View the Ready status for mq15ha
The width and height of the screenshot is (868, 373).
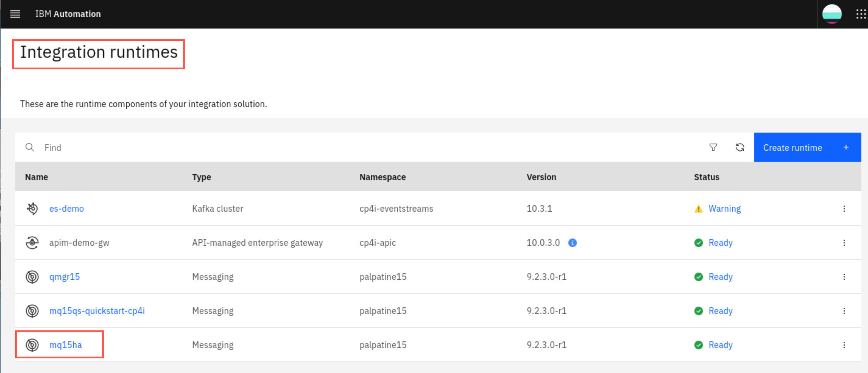[x=720, y=345]
